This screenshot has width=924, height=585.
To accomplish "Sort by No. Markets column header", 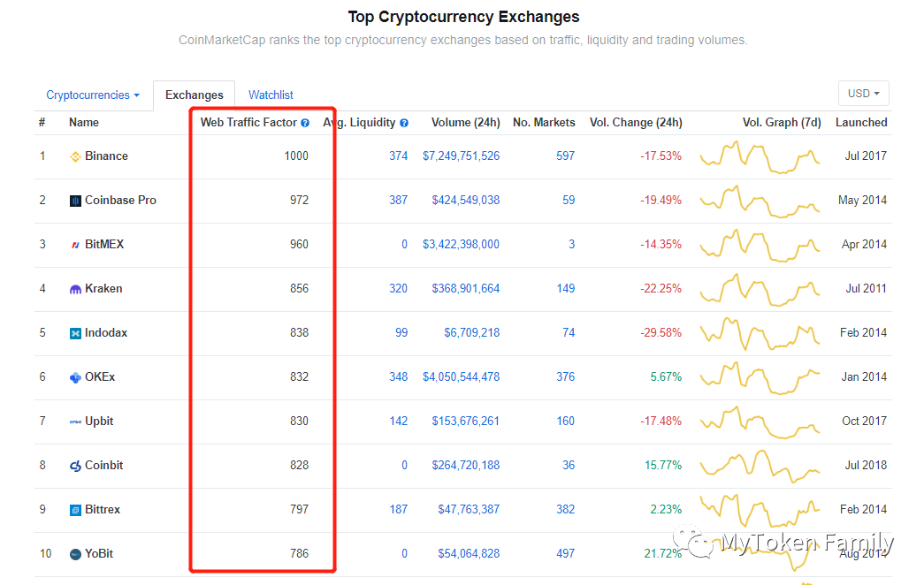I will point(544,123).
